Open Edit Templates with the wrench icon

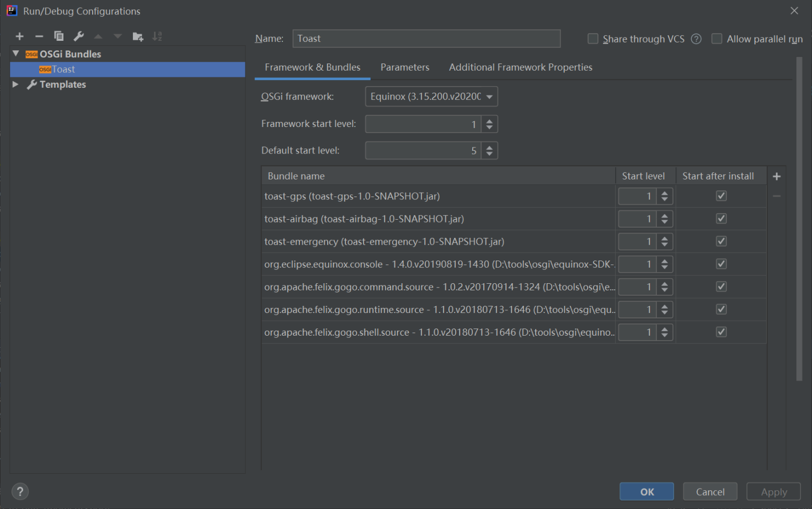point(78,36)
